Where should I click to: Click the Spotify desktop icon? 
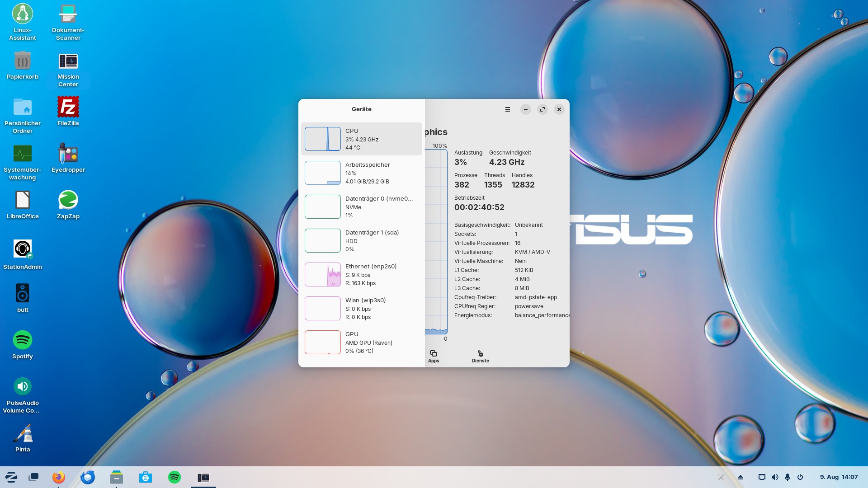(x=23, y=340)
